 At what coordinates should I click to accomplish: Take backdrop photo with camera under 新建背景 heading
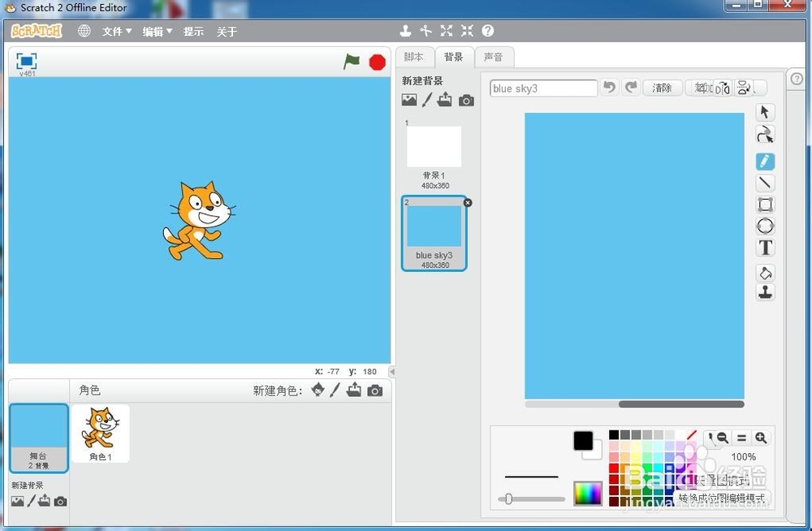[x=466, y=101]
